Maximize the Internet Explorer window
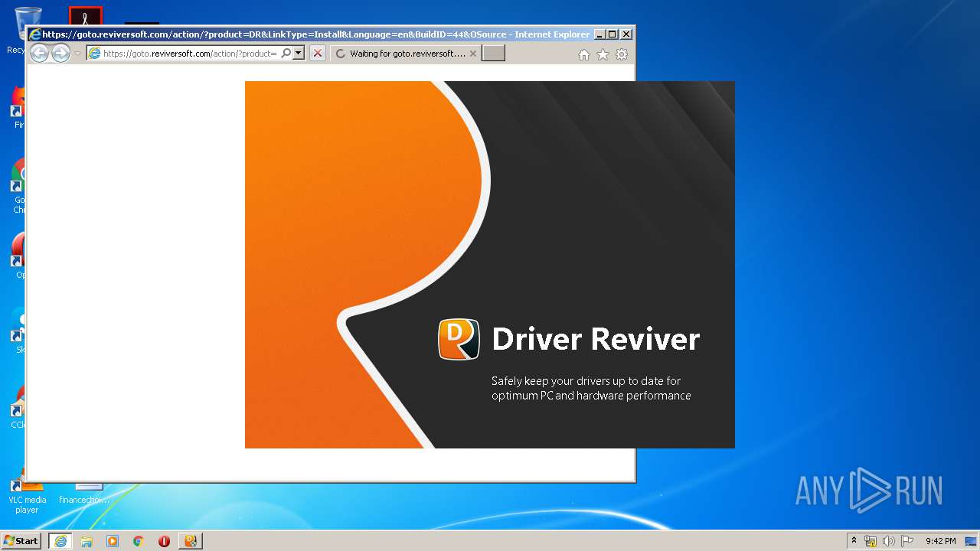The width and height of the screenshot is (980, 551). [612, 34]
